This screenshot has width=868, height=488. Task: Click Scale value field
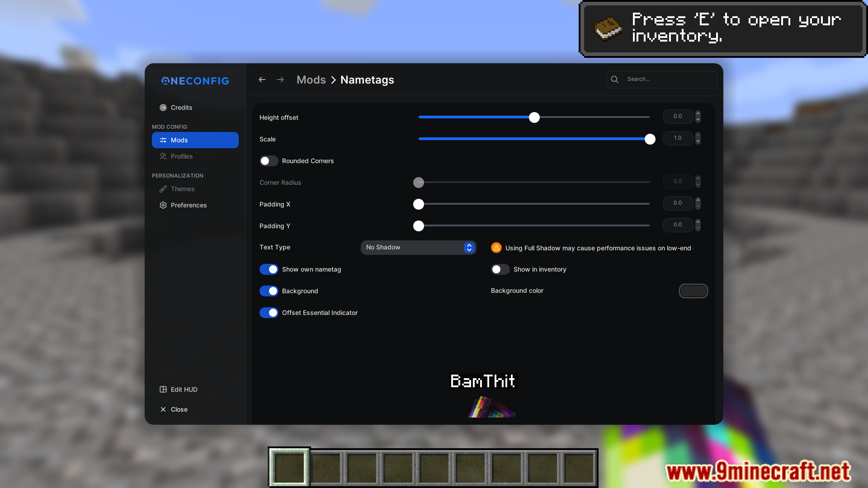coord(678,138)
